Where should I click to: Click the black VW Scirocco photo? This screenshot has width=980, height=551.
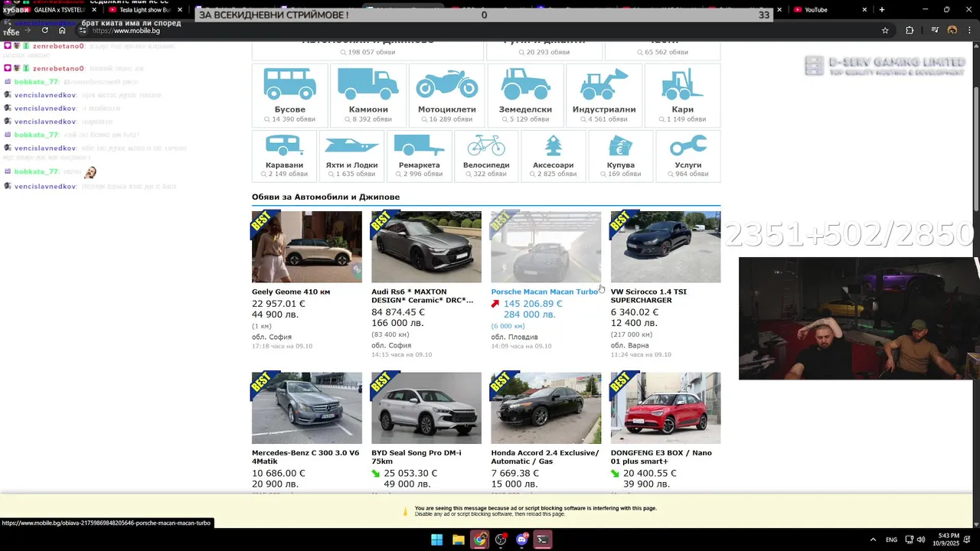click(665, 247)
